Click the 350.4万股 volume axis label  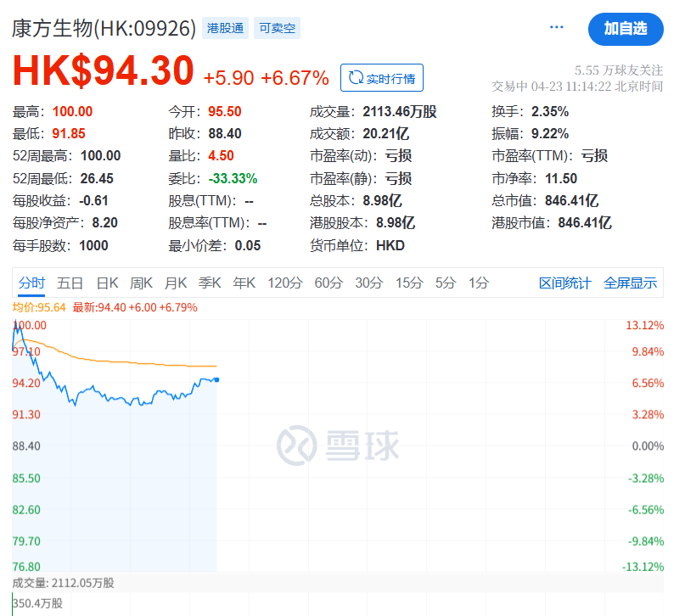(x=37, y=603)
